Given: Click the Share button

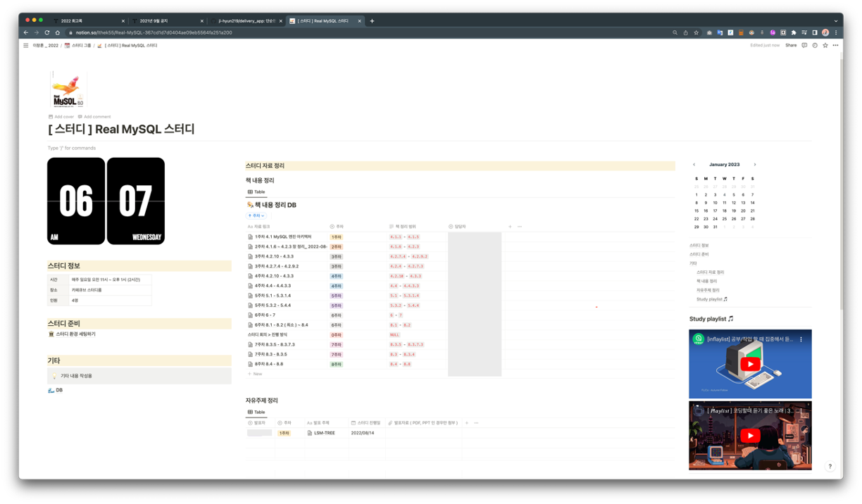Looking at the screenshot, I should click(791, 46).
